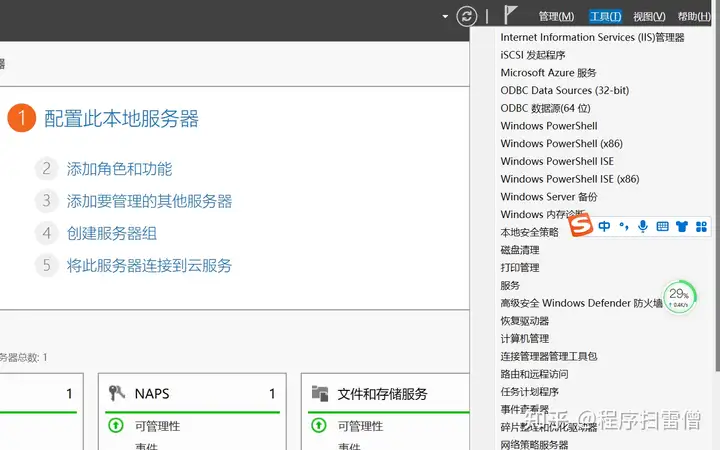
Task: Open 打印管理 tool
Action: tap(520, 268)
